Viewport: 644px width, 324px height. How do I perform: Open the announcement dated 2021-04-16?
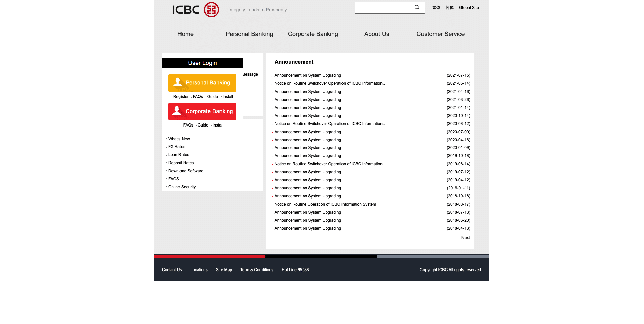[308, 92]
